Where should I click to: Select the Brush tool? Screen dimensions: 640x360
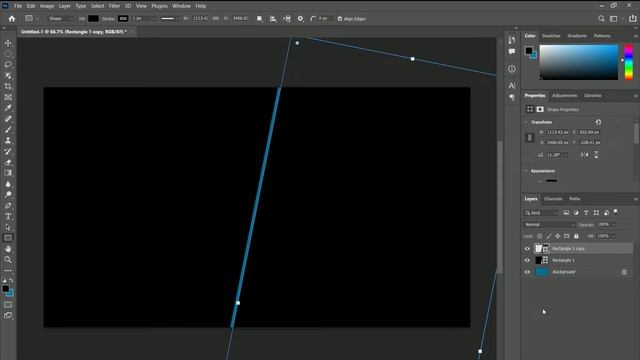[x=8, y=130]
